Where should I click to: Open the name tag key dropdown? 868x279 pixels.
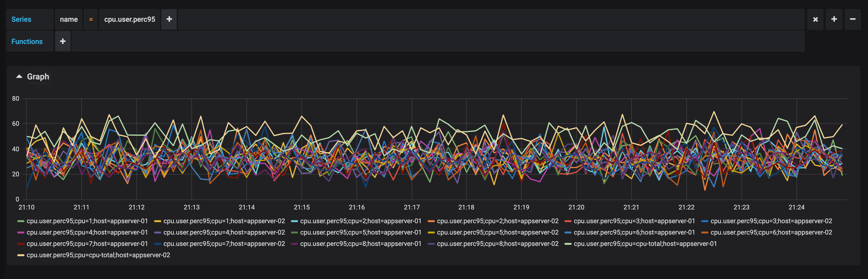point(69,20)
